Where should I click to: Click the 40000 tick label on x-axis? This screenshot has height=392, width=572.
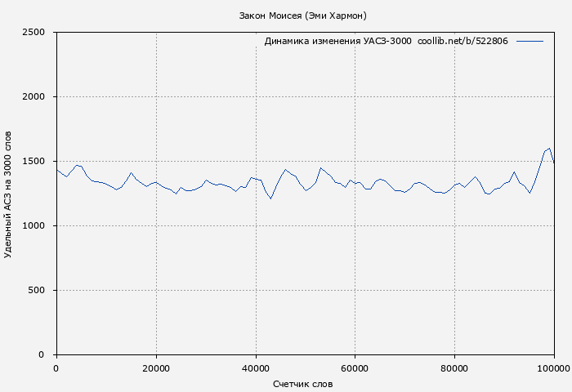pos(255,368)
